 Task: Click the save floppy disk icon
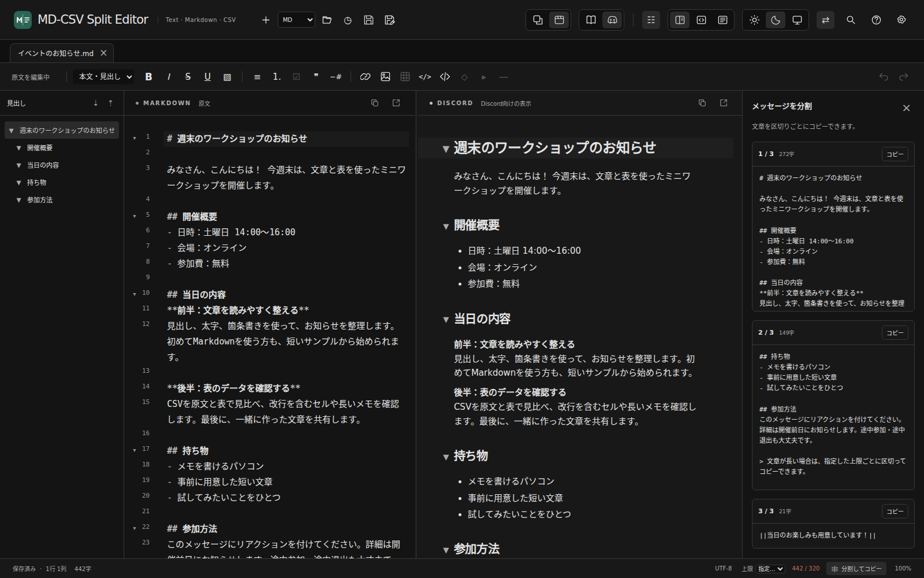[368, 20]
